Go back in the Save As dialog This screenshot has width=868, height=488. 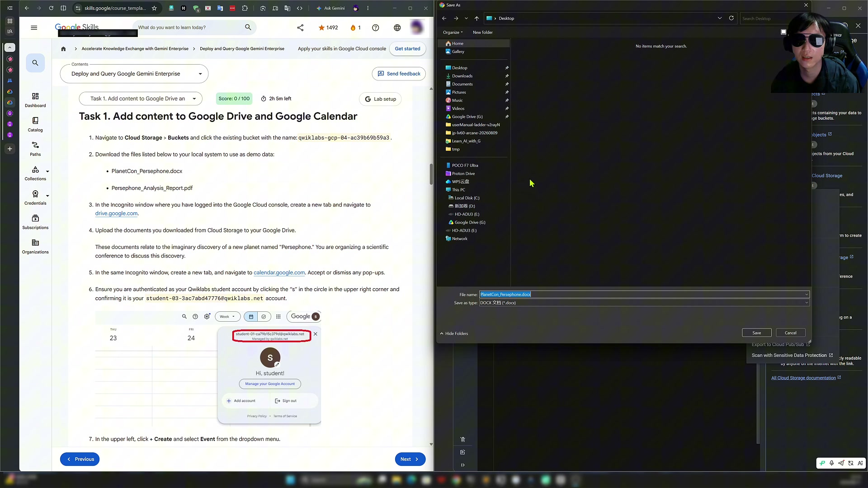click(444, 19)
